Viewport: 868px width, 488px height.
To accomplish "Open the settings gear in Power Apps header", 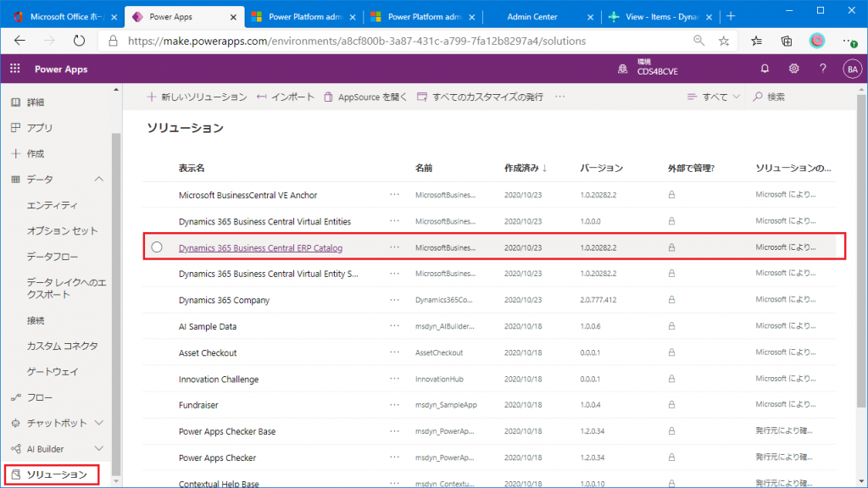I will pyautogui.click(x=793, y=69).
